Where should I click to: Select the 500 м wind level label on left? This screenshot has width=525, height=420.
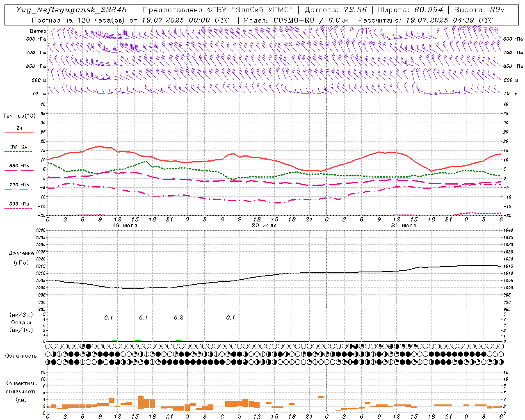point(39,80)
